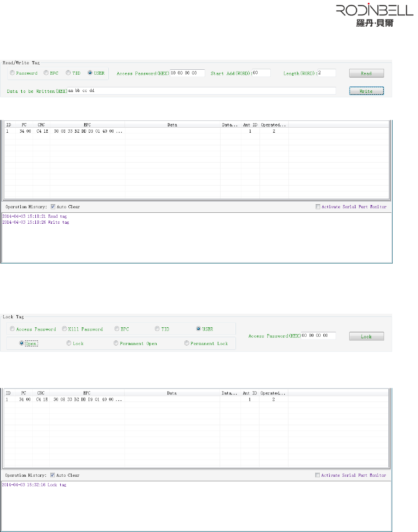Enable lower Activate Serial Port Monitor checkbox
This screenshot has height=532, width=418.
(x=317, y=475)
